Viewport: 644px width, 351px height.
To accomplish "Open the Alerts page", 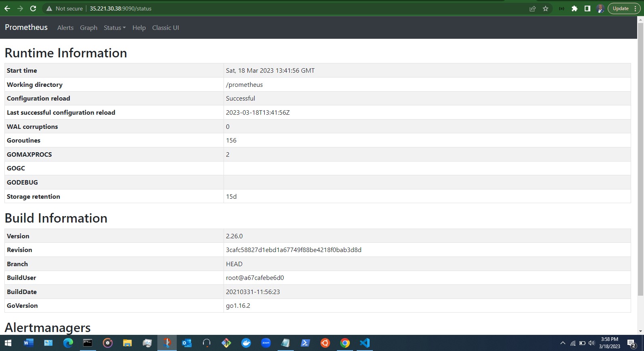I will (x=65, y=27).
